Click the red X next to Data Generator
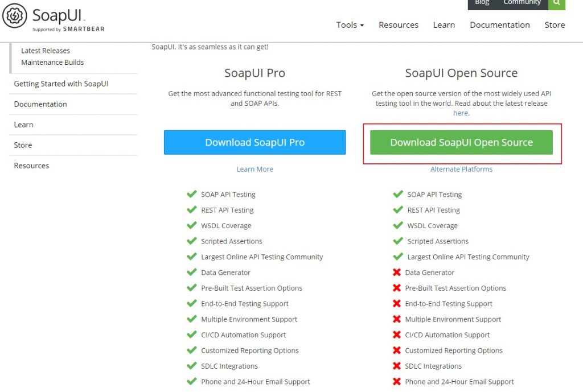Image resolution: width=583 pixels, height=392 pixels. click(x=398, y=272)
